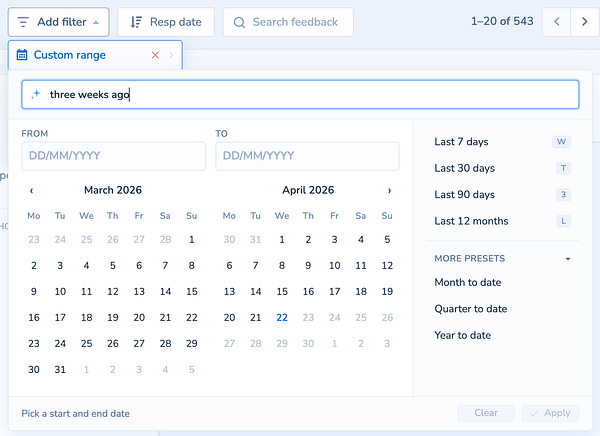Select April 9 in calendar

click(308, 266)
